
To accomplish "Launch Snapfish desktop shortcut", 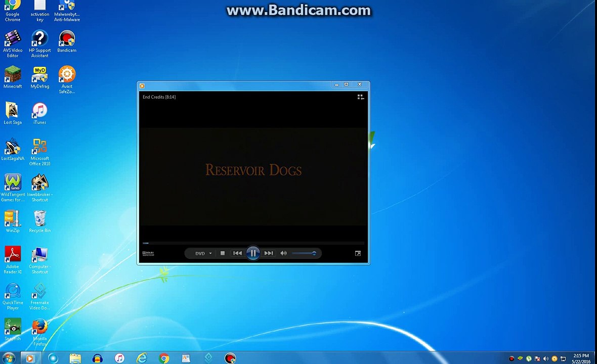I will [13, 330].
